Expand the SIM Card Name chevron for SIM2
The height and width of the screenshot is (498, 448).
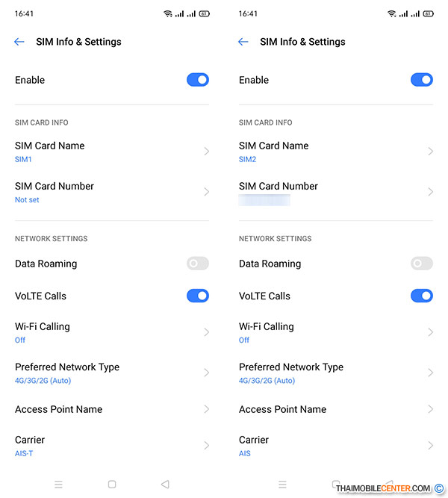pos(431,152)
